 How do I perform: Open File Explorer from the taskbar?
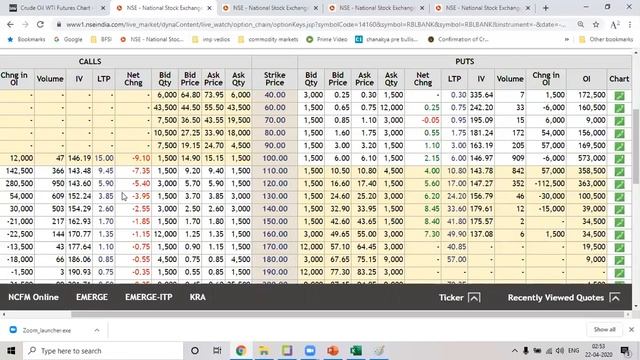tap(264, 351)
